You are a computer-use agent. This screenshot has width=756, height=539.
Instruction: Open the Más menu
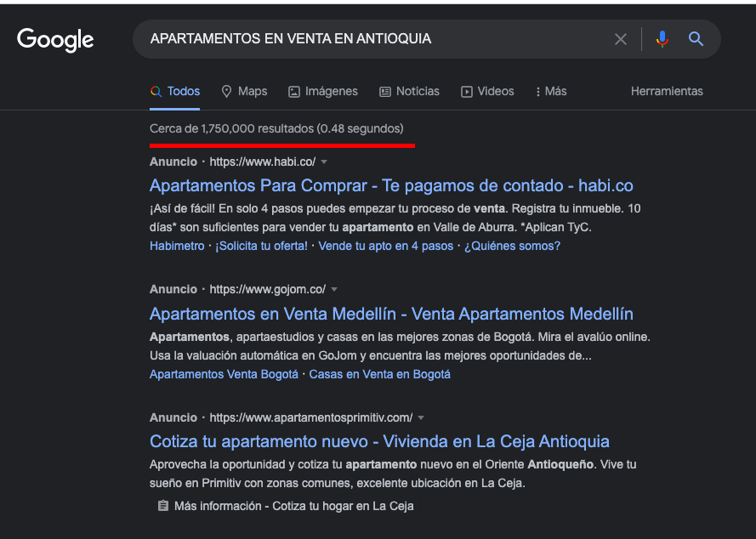[x=551, y=91]
